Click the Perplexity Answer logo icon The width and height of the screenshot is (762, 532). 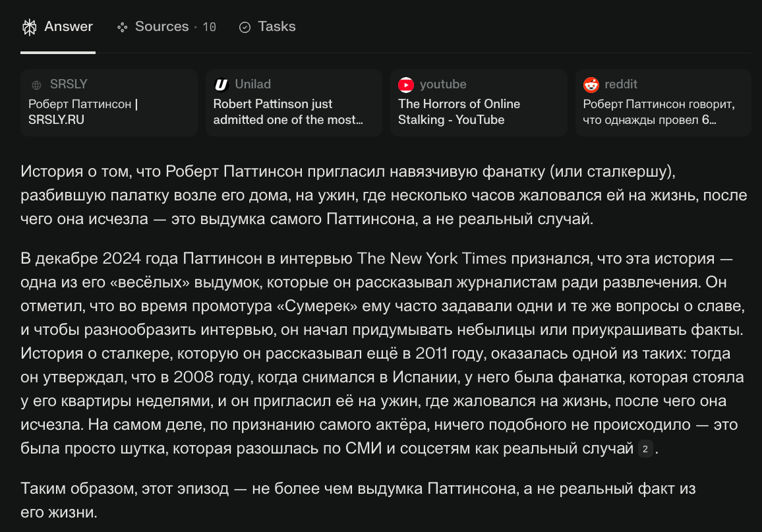click(30, 27)
